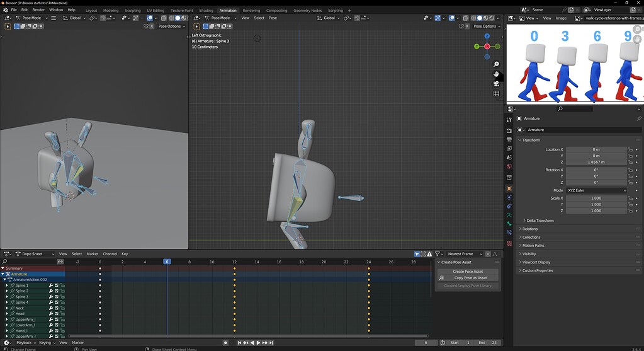Open the Bone properties tab icon
644x351 pixels.
[509, 224]
